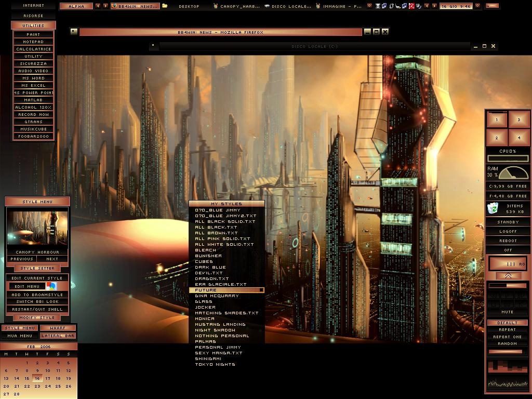Choose the Glass style from My Styles

pos(227,302)
